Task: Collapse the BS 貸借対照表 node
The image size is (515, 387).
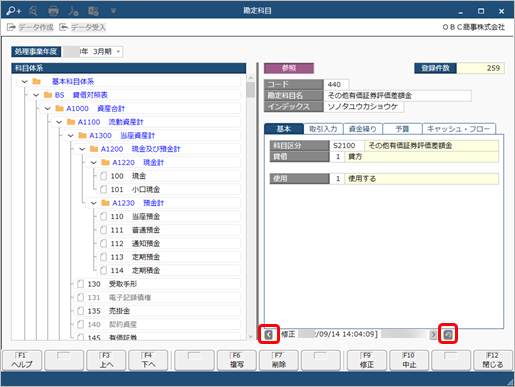Action: coord(36,95)
